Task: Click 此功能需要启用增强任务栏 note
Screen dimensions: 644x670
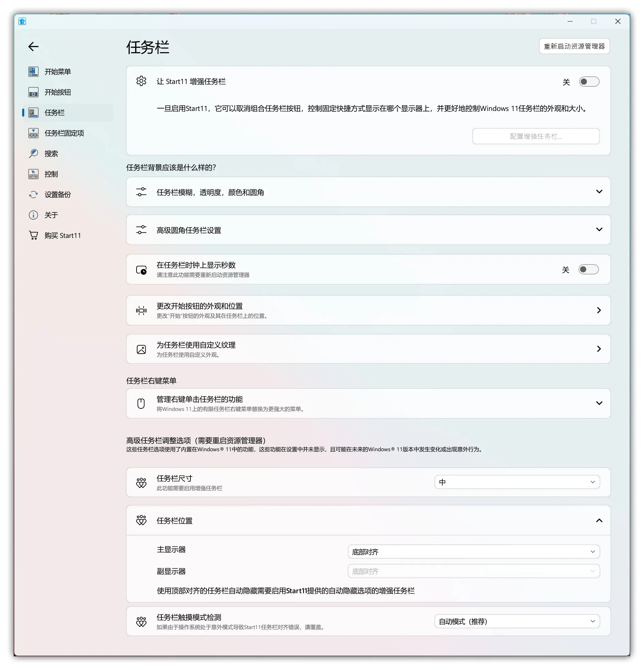Action: 189,488
